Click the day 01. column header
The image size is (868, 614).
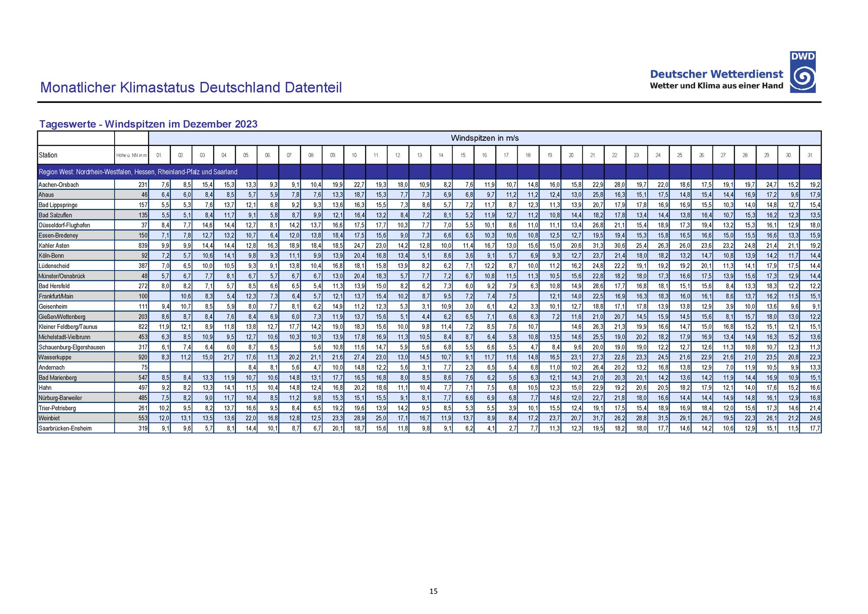coord(159,155)
